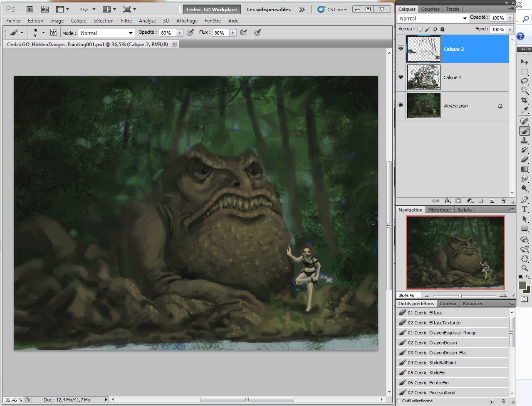Select the Lasso tool in the toolbox
The width and height of the screenshot is (532, 406).
click(x=524, y=81)
